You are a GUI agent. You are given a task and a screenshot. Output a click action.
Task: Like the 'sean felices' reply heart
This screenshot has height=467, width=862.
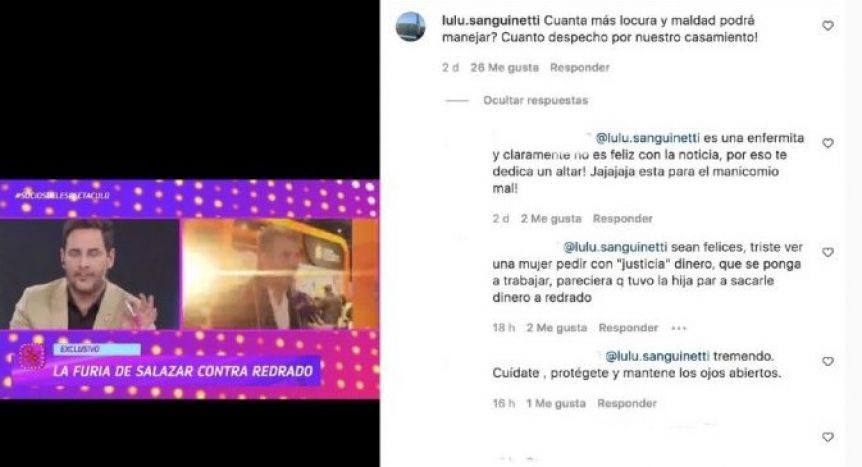pos(827,252)
